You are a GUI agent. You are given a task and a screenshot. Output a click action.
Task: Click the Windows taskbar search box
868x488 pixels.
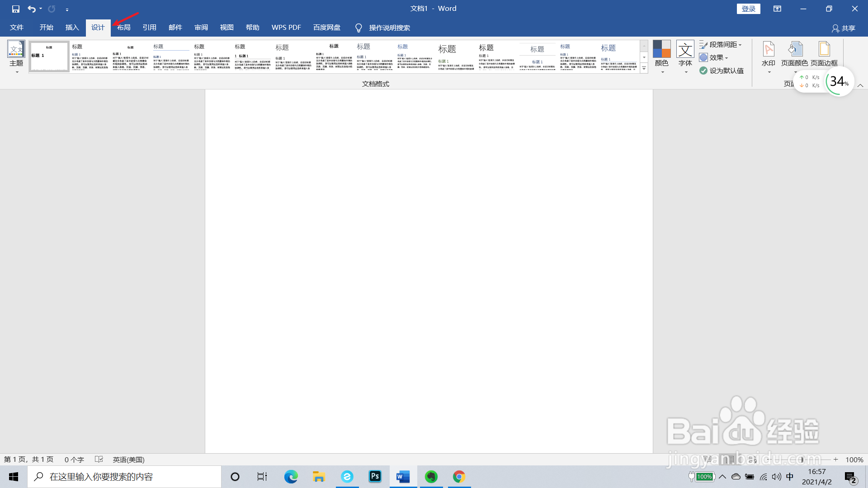(124, 477)
